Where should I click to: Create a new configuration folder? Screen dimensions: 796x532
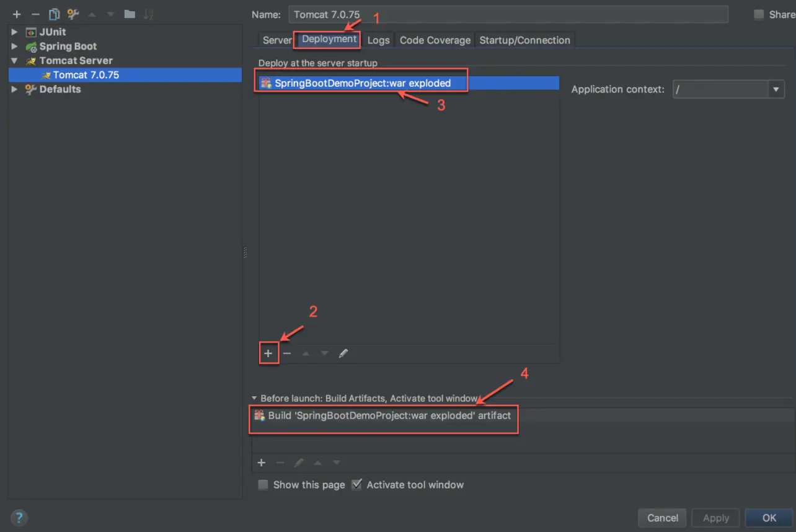click(x=130, y=14)
